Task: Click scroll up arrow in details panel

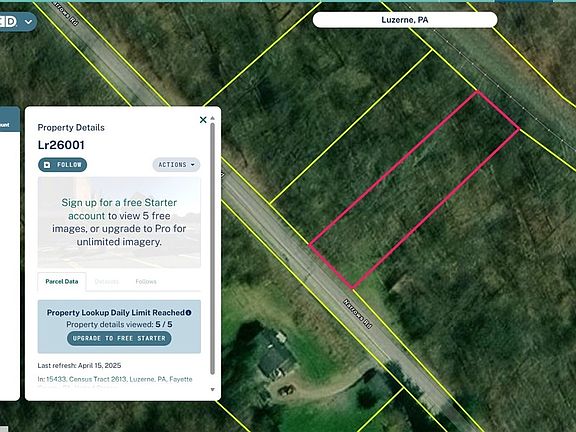Action: click(212, 118)
